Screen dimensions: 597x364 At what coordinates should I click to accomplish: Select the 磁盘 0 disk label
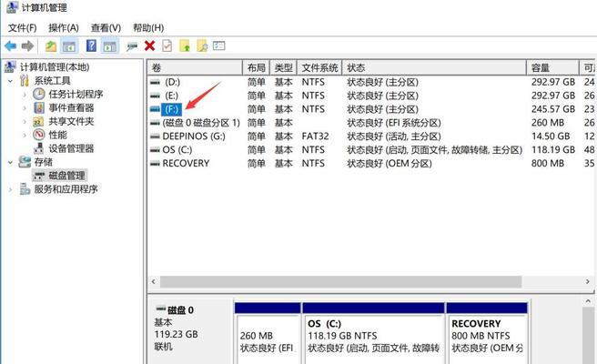(x=180, y=310)
